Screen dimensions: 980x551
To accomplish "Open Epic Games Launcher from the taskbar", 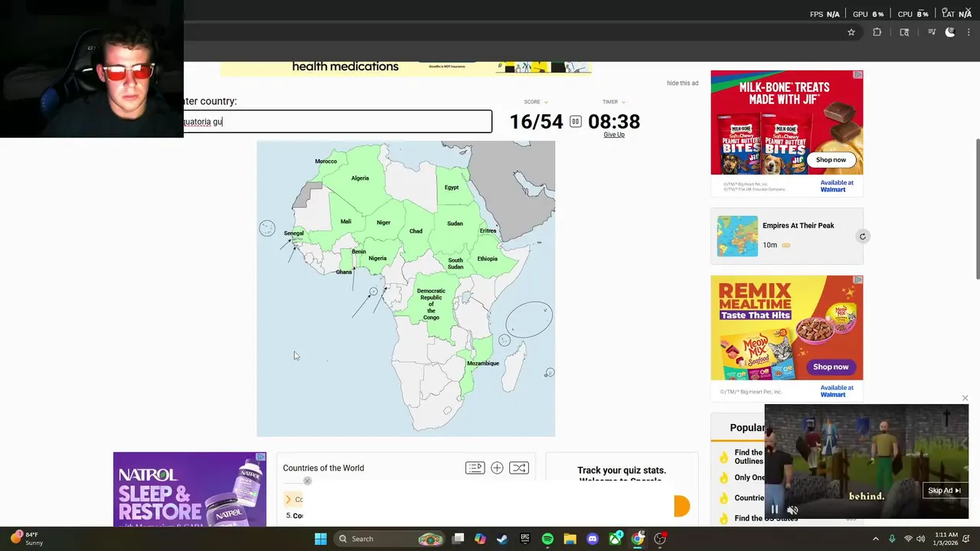I will (x=525, y=539).
